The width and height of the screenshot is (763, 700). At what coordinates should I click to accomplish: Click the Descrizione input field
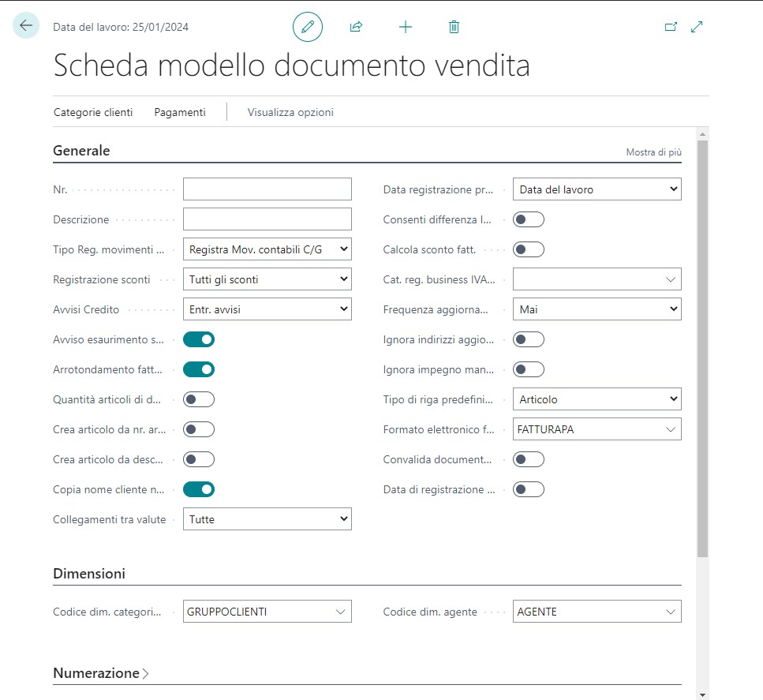click(267, 219)
